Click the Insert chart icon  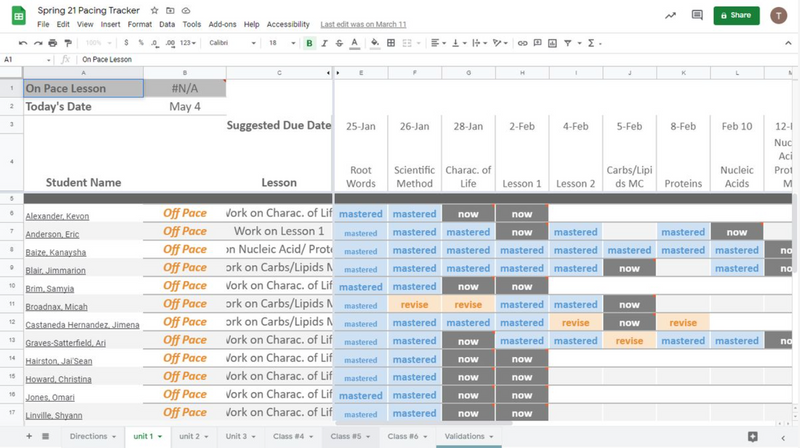tap(552, 43)
